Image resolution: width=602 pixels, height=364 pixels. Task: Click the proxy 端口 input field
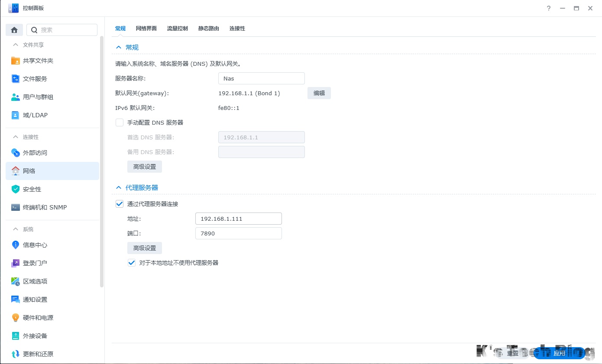point(238,233)
